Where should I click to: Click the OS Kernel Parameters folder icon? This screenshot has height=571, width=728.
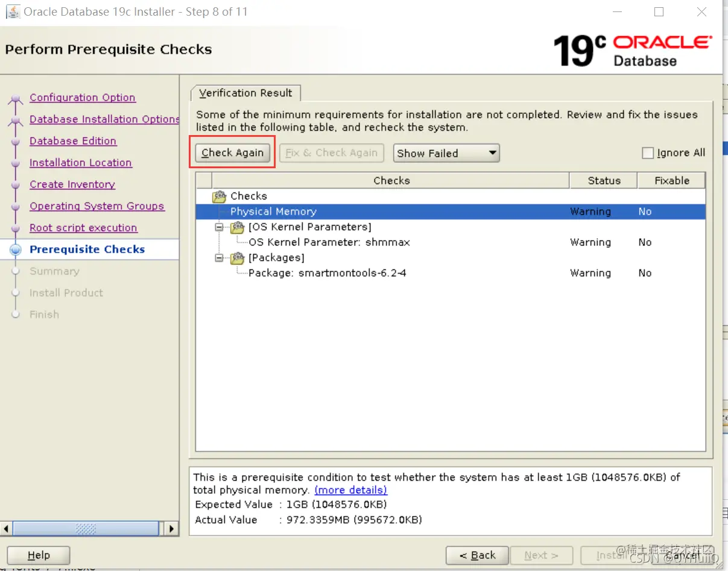tap(238, 227)
